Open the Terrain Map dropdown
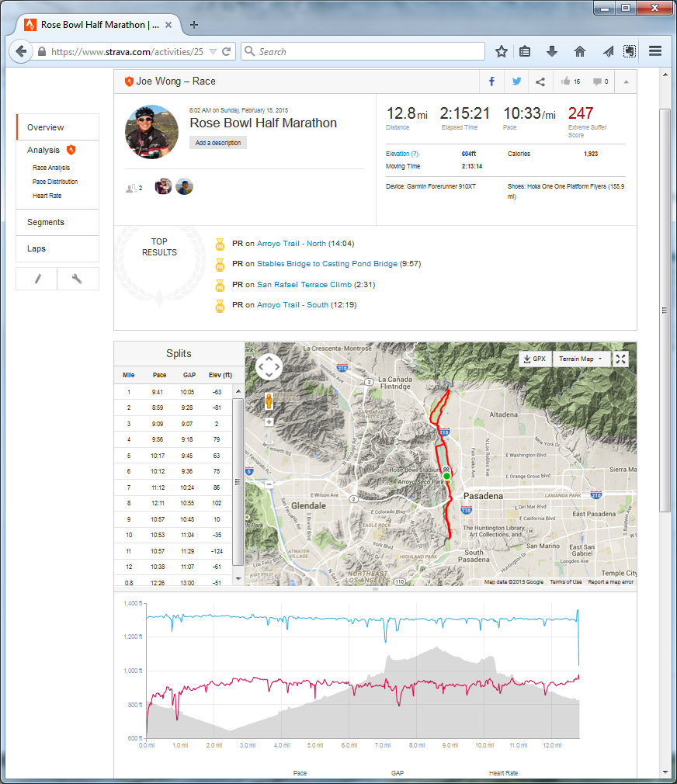Screen dimensions: 677x784 coord(582,359)
